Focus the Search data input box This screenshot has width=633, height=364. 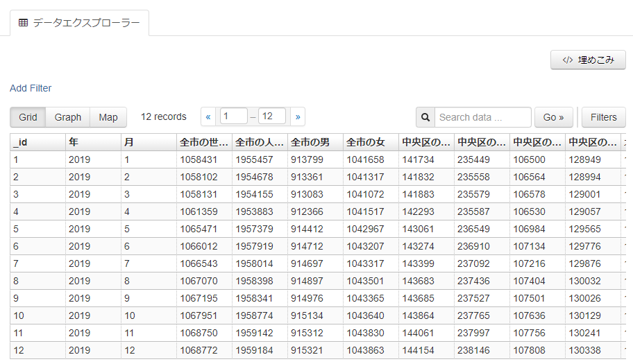[x=483, y=117]
